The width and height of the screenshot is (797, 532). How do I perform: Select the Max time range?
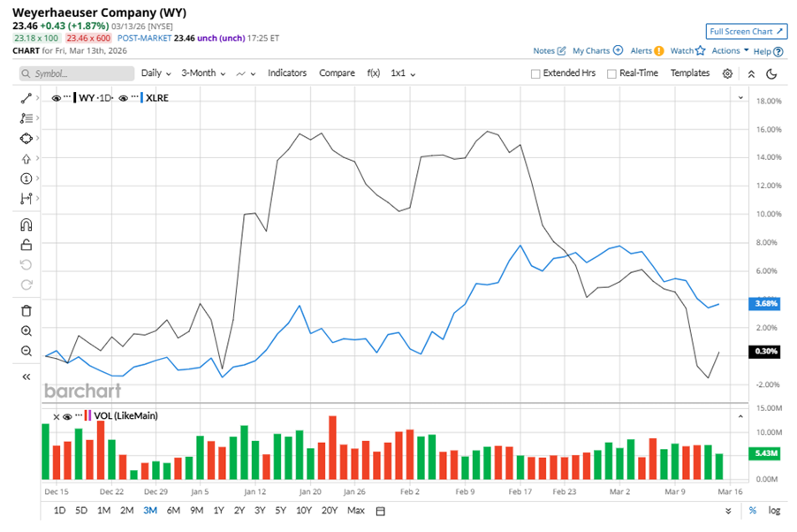(356, 510)
